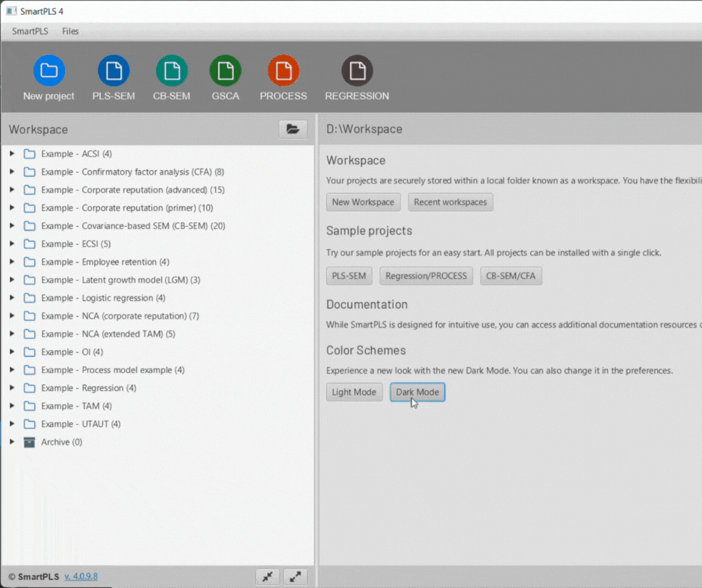Viewport: 702px width, 588px height.
Task: Create a new PLS-SEM model
Action: [x=114, y=71]
